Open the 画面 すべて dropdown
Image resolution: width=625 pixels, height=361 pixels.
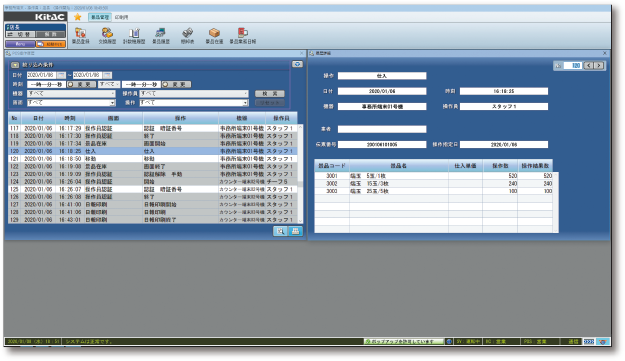coord(71,102)
